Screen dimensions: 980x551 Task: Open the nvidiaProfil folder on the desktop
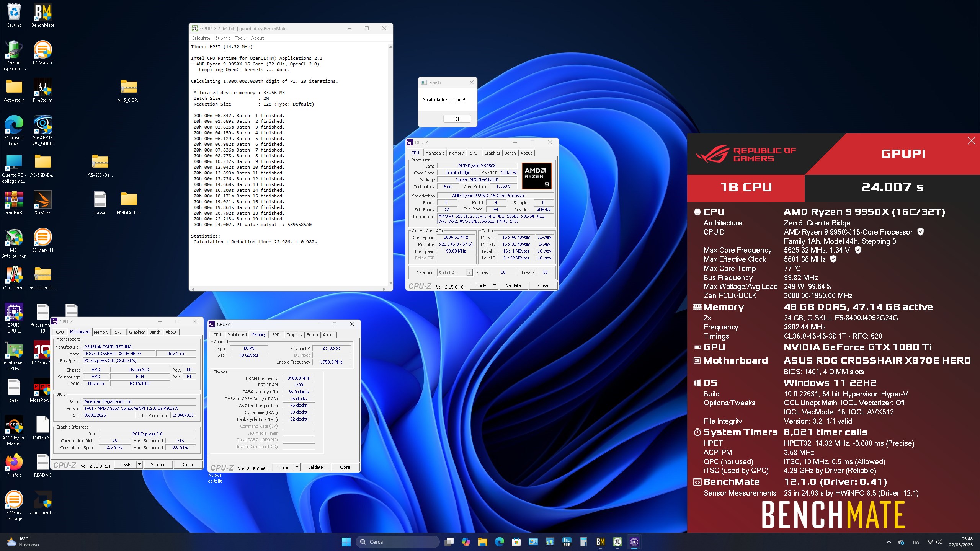pyautogui.click(x=42, y=278)
